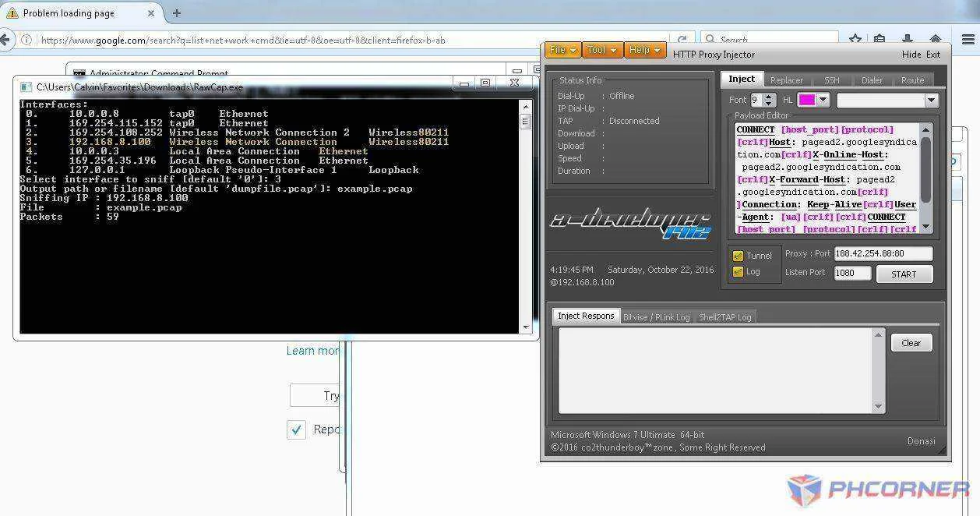Increase the Font size stepper

770,97
